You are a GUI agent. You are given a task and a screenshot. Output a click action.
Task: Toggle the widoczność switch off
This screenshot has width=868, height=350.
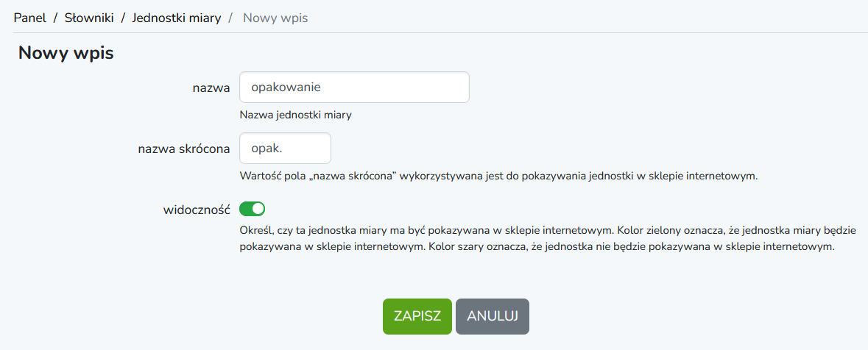point(253,209)
